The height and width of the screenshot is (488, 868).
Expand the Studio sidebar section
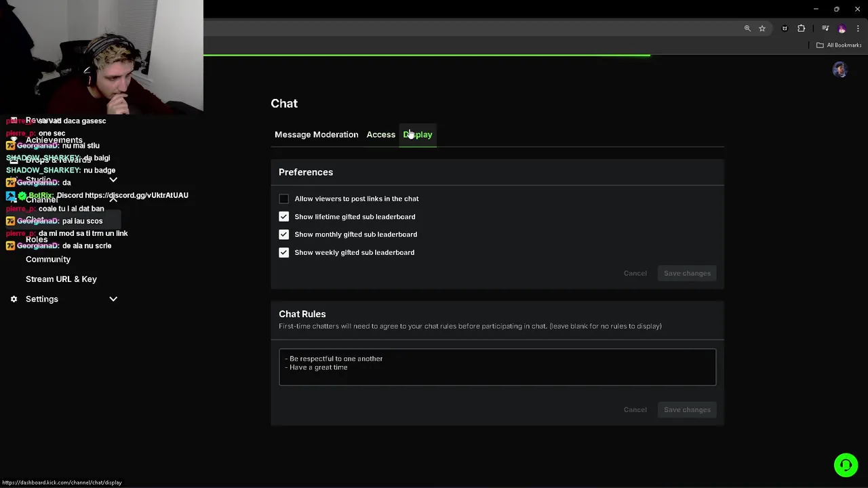113,180
